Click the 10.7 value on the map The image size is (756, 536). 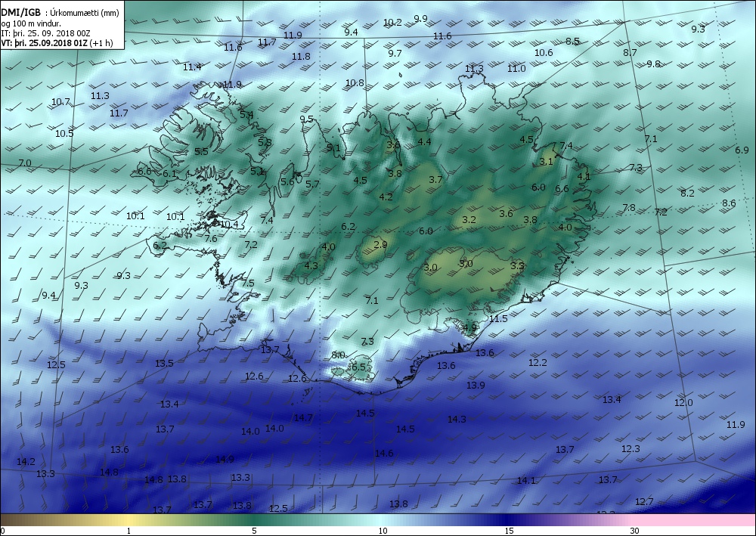[60, 102]
